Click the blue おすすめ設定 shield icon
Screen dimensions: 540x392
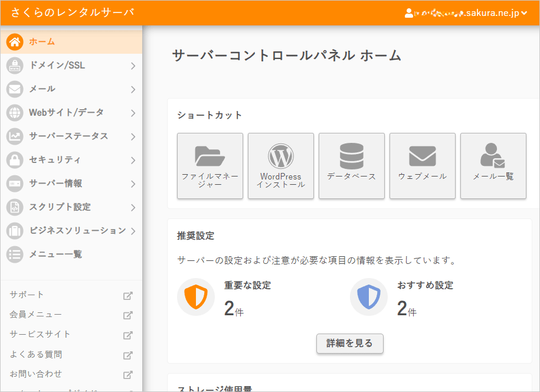[x=369, y=297]
